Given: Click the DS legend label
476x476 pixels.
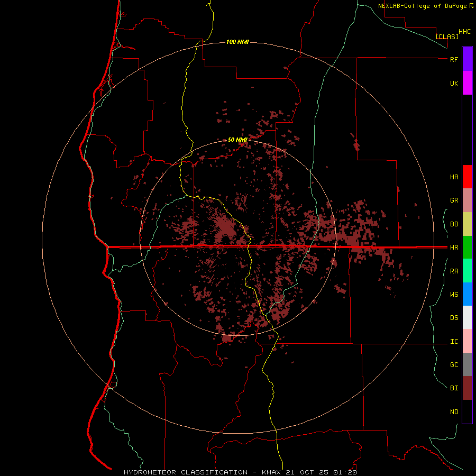Looking at the screenshot, I should pyautogui.click(x=454, y=318).
